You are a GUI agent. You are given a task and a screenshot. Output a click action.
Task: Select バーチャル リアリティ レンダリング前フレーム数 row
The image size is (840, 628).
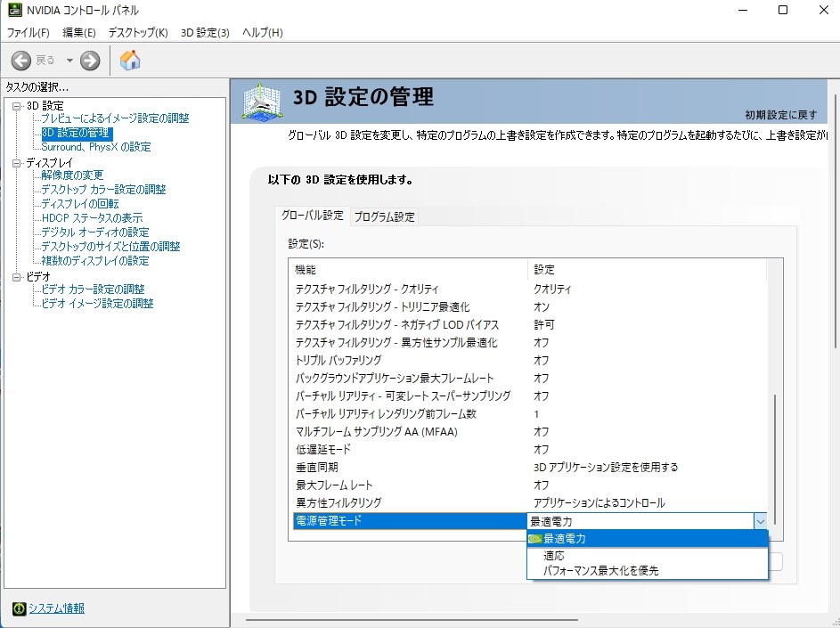coord(530,413)
